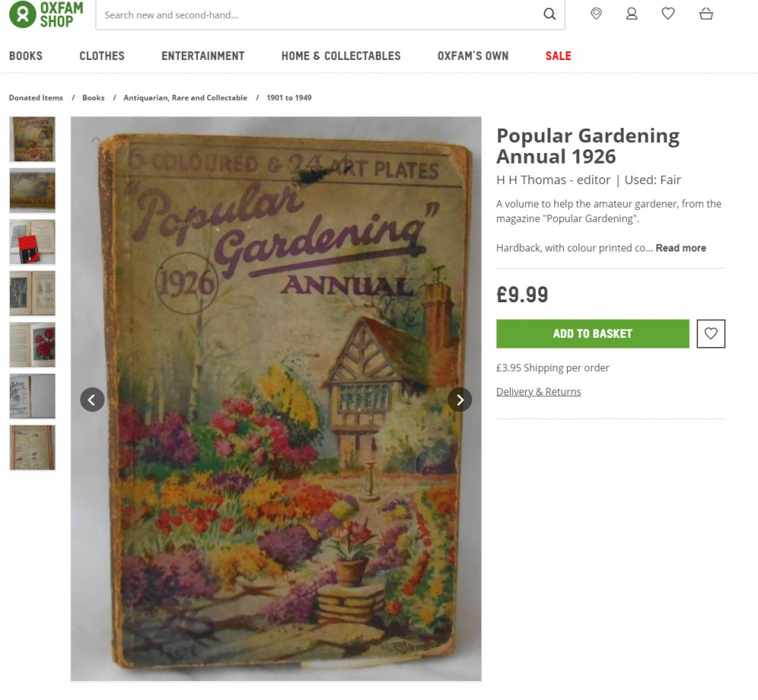The image size is (758, 700).
Task: Select the red roses colour plate thumbnail
Action: [x=33, y=345]
